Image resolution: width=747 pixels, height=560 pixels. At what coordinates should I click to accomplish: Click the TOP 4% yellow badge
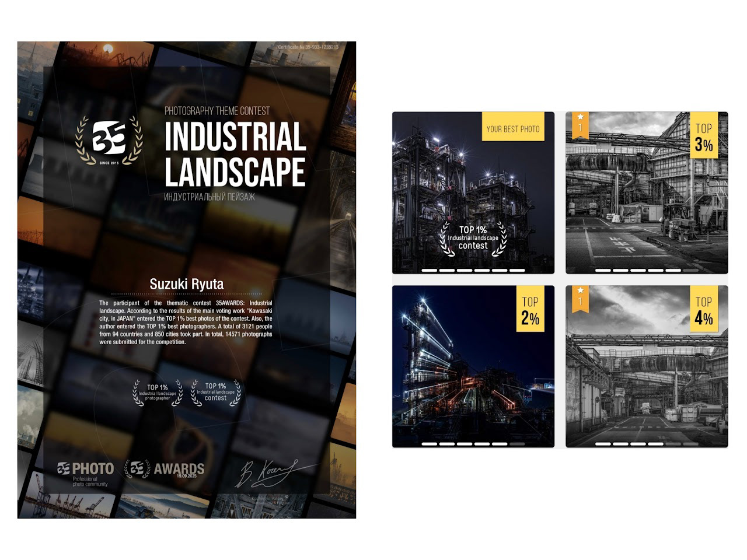[x=704, y=309]
